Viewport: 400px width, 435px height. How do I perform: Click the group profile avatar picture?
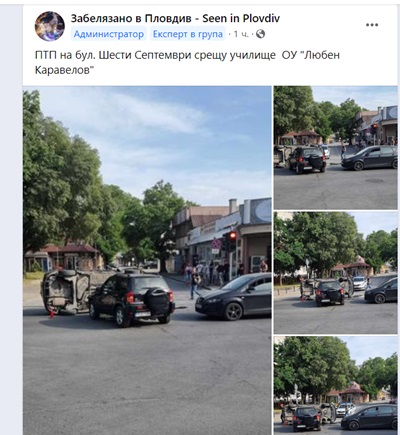(x=50, y=26)
